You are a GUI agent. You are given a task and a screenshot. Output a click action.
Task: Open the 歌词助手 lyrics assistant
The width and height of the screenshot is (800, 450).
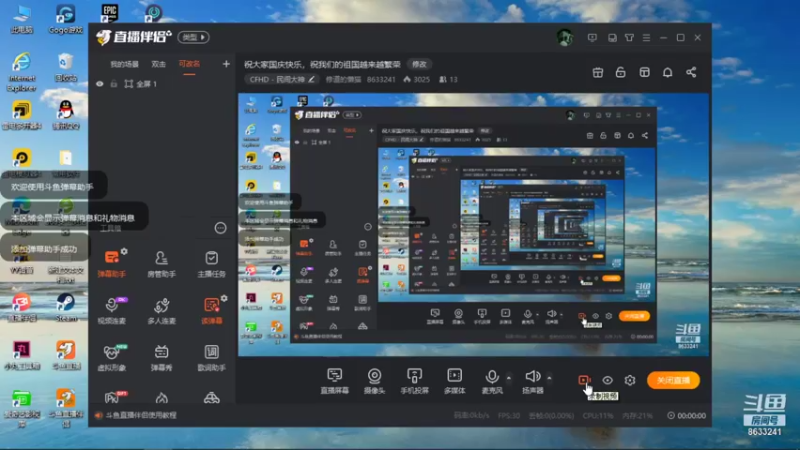point(211,357)
